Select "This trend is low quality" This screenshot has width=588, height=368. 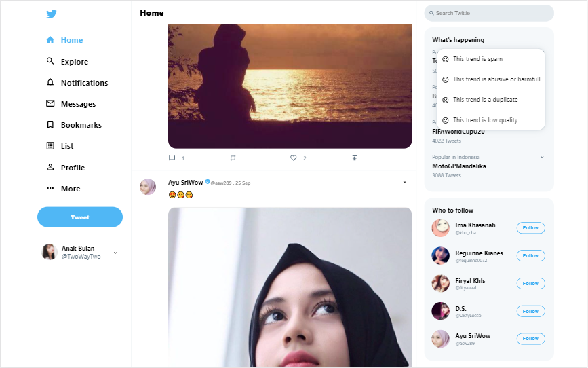coord(491,119)
